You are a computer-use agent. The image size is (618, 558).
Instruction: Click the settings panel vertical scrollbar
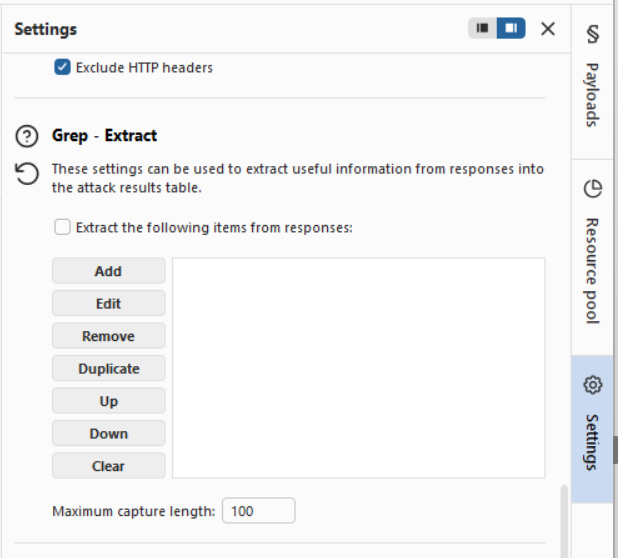pyautogui.click(x=564, y=521)
